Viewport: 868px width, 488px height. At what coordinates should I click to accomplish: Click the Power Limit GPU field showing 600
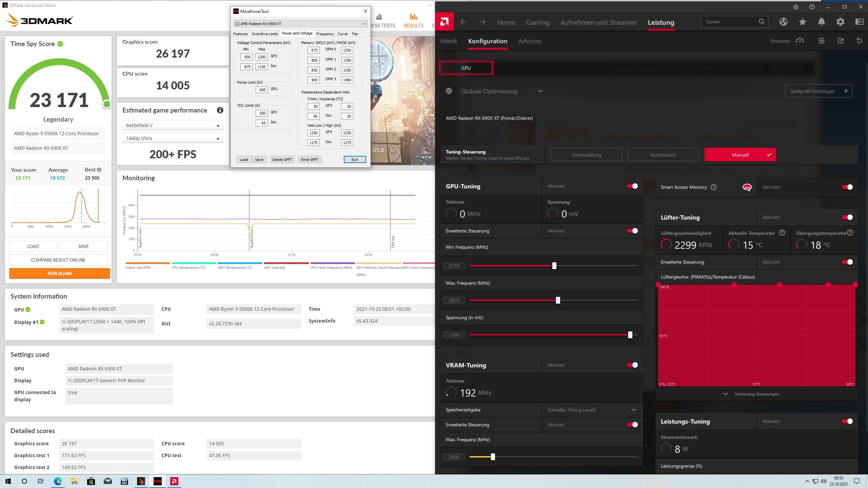tap(261, 90)
